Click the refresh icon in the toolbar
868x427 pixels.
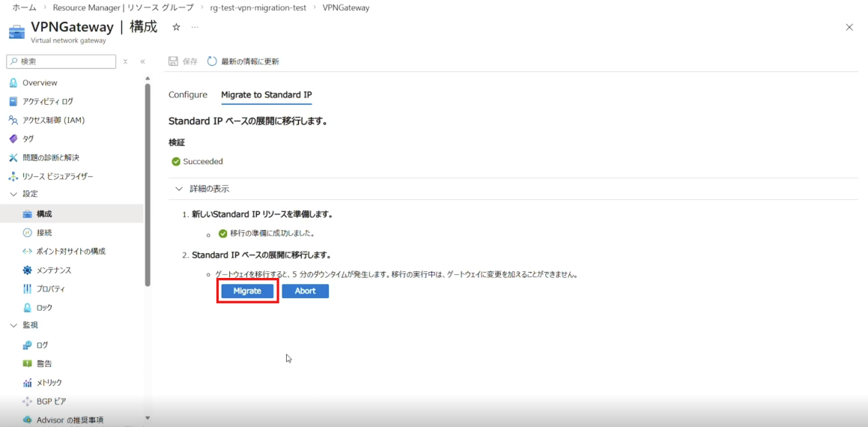pos(212,61)
